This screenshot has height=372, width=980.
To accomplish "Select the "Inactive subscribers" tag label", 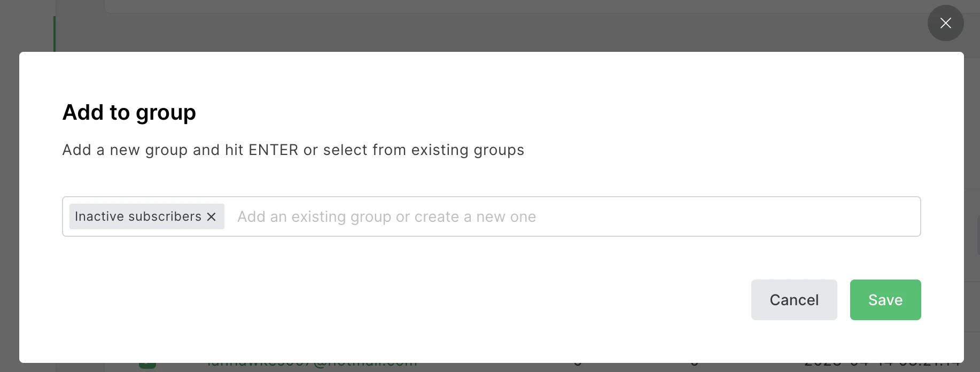I will tap(138, 216).
